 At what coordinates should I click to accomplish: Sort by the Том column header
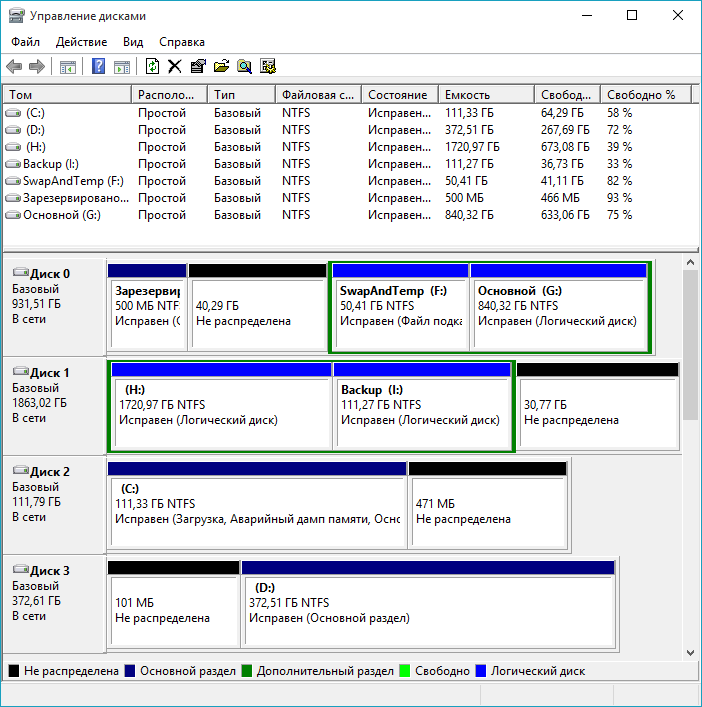pyautogui.click(x=67, y=95)
